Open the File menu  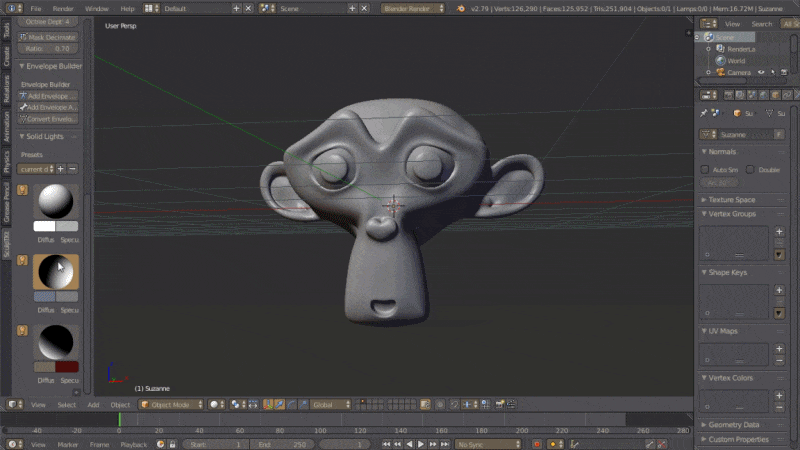point(36,9)
